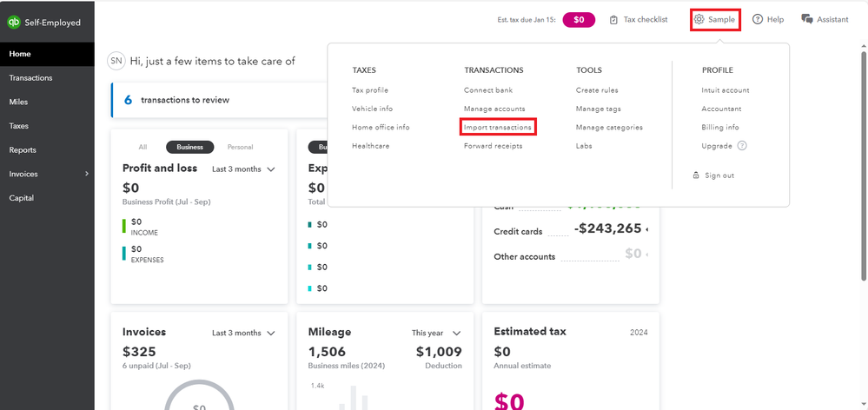Click the QuickBooks logo icon
Image resolution: width=868 pixels, height=410 pixels.
pyautogui.click(x=13, y=23)
